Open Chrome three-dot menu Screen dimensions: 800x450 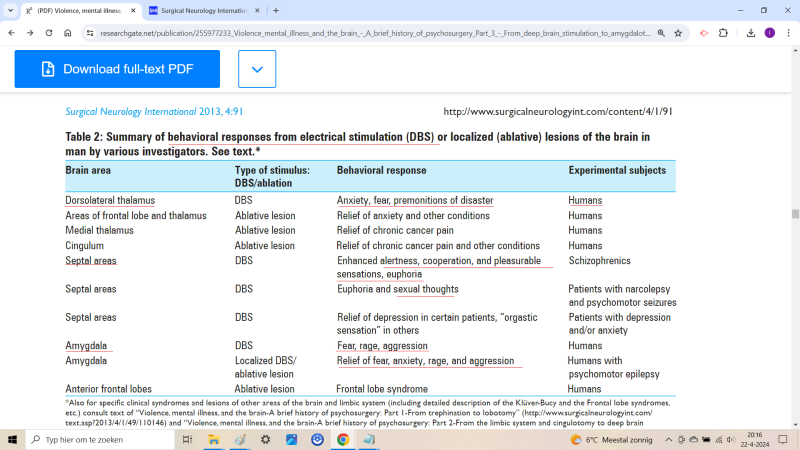coord(788,33)
